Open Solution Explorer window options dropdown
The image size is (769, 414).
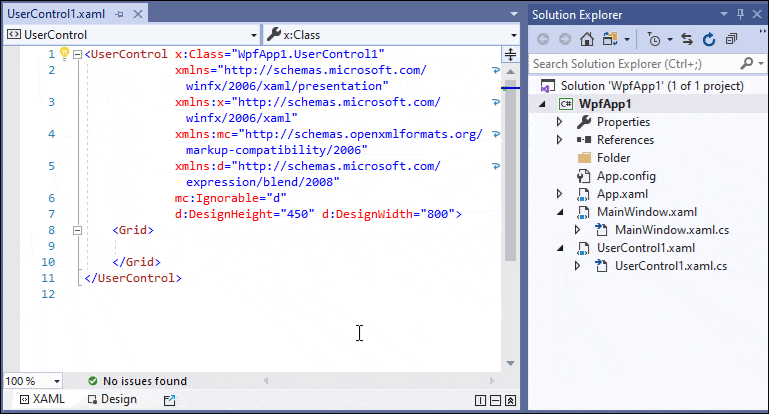pyautogui.click(x=724, y=14)
